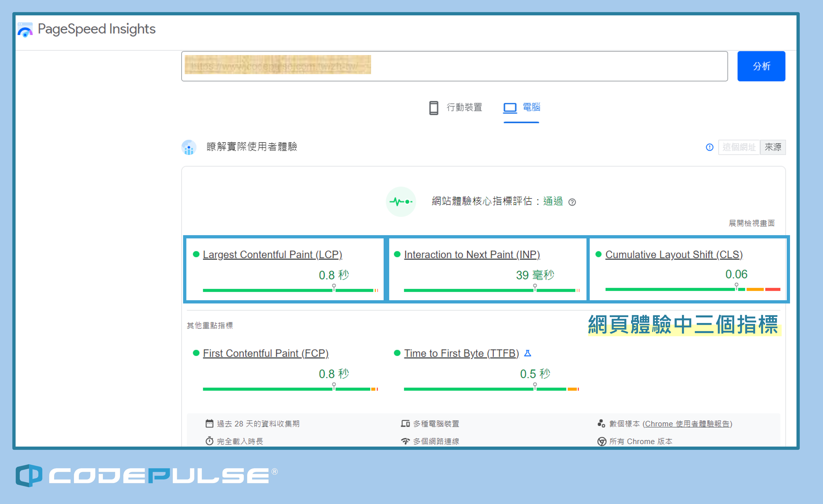Click the mobile phone icon

click(x=434, y=108)
